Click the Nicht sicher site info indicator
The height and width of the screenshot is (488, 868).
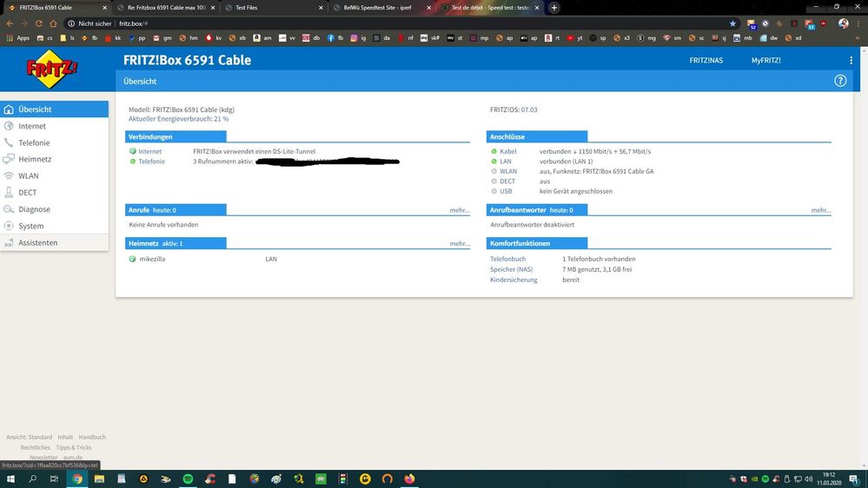89,23
